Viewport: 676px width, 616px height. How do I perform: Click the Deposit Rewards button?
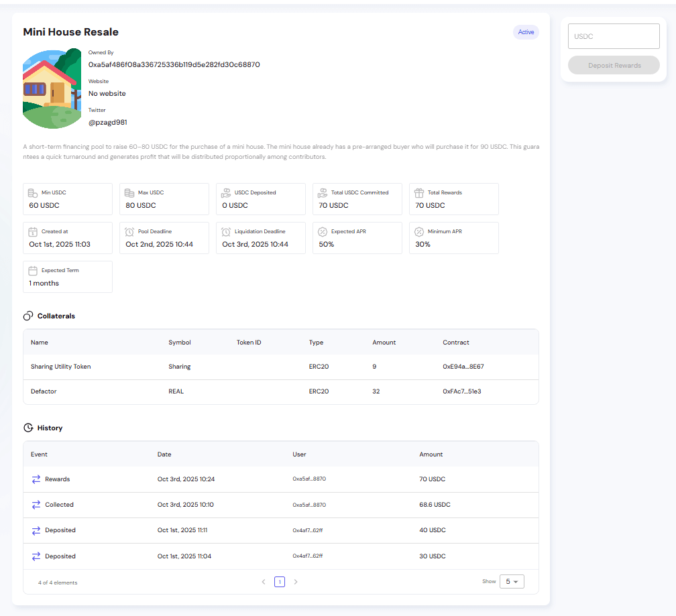pos(614,66)
